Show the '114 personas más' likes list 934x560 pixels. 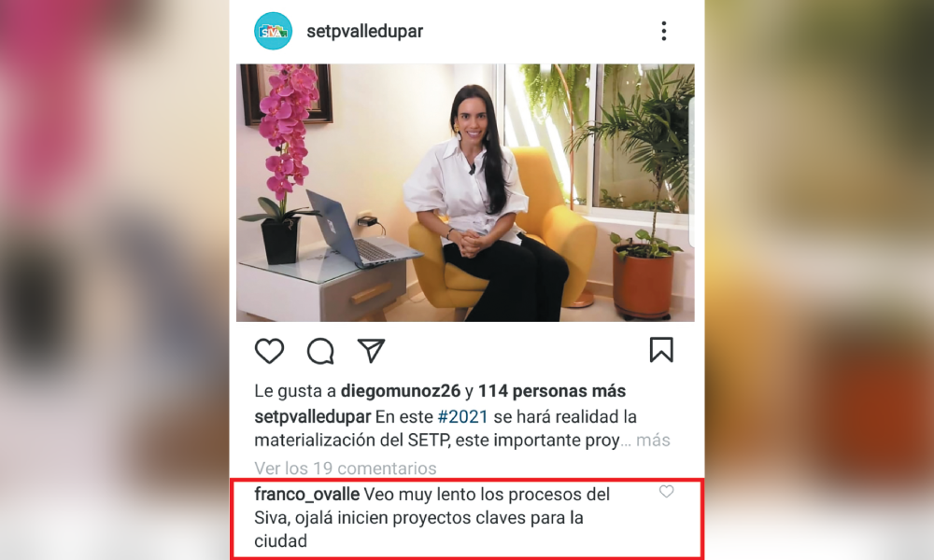pyautogui.click(x=552, y=391)
